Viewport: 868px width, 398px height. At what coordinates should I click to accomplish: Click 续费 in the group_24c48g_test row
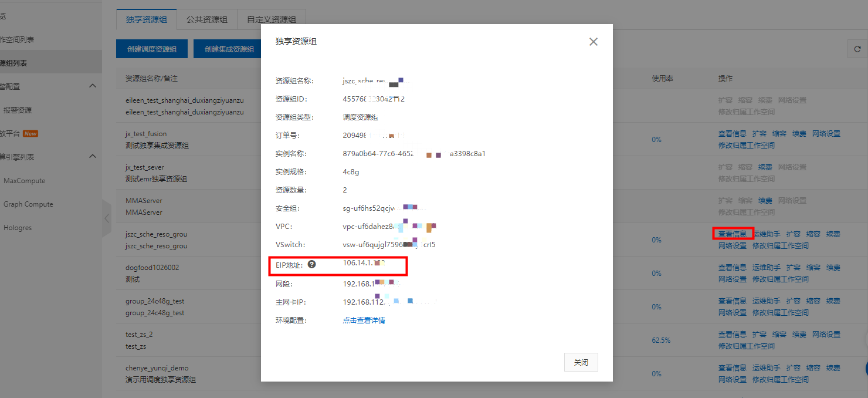[x=833, y=301]
